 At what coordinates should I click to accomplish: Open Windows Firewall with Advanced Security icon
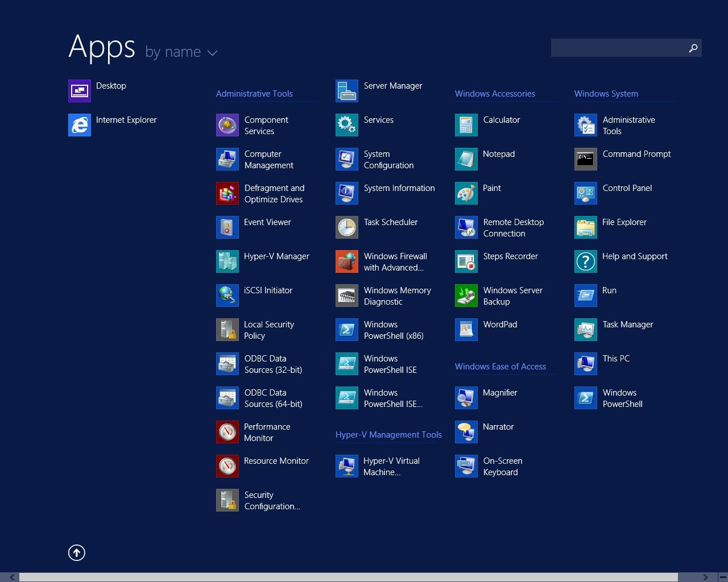click(347, 261)
